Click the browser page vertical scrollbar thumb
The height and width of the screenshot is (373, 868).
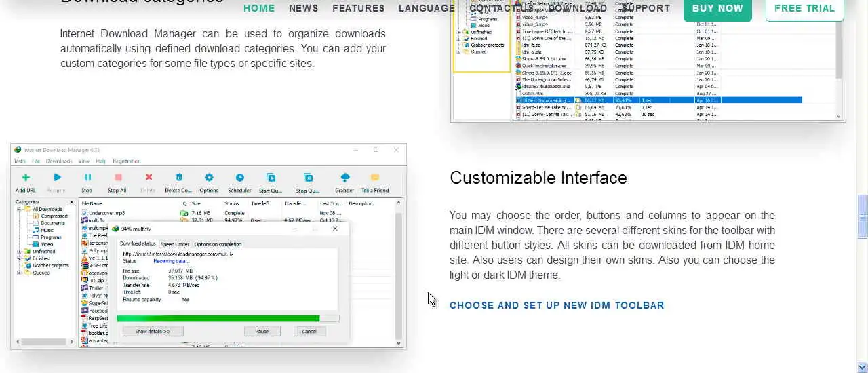click(x=862, y=216)
